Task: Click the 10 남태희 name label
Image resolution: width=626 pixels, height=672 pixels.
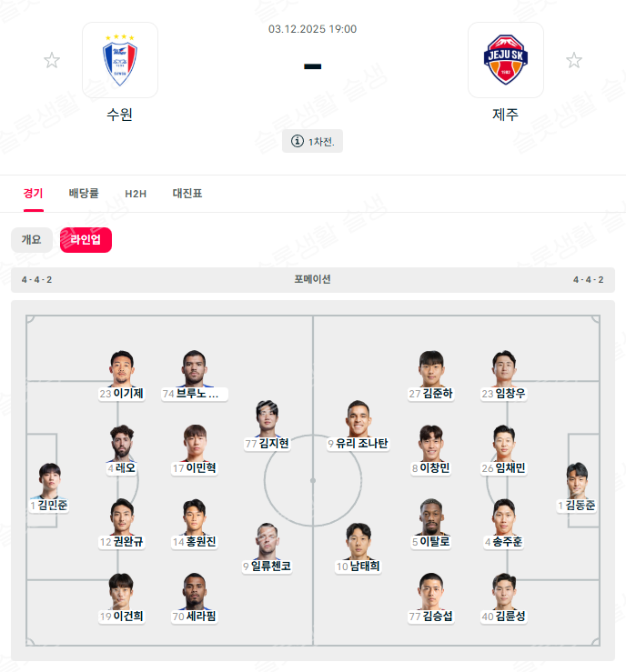Action: (x=358, y=567)
